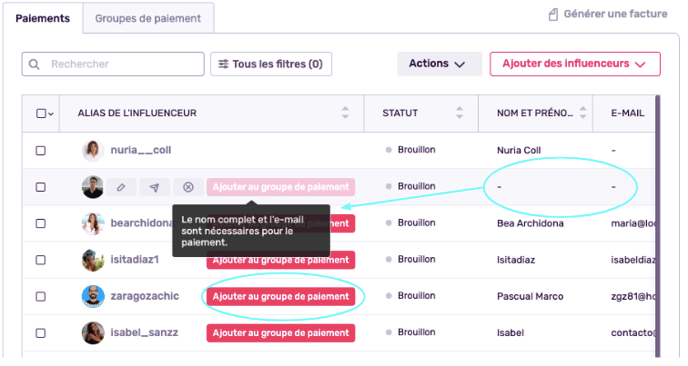Click the magnifier icon in the search box
This screenshot has height=366, width=688.
[34, 64]
